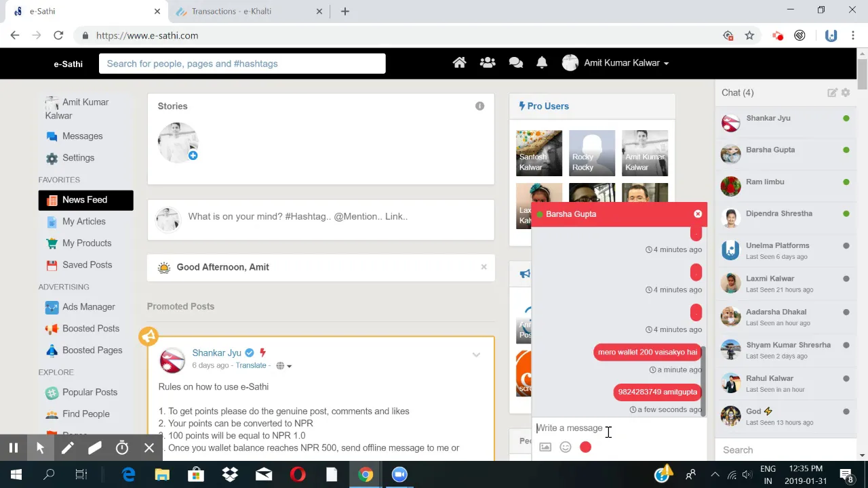The width and height of the screenshot is (868, 488).
Task: Click the search people, pages and hashtags field
Action: (x=242, y=64)
